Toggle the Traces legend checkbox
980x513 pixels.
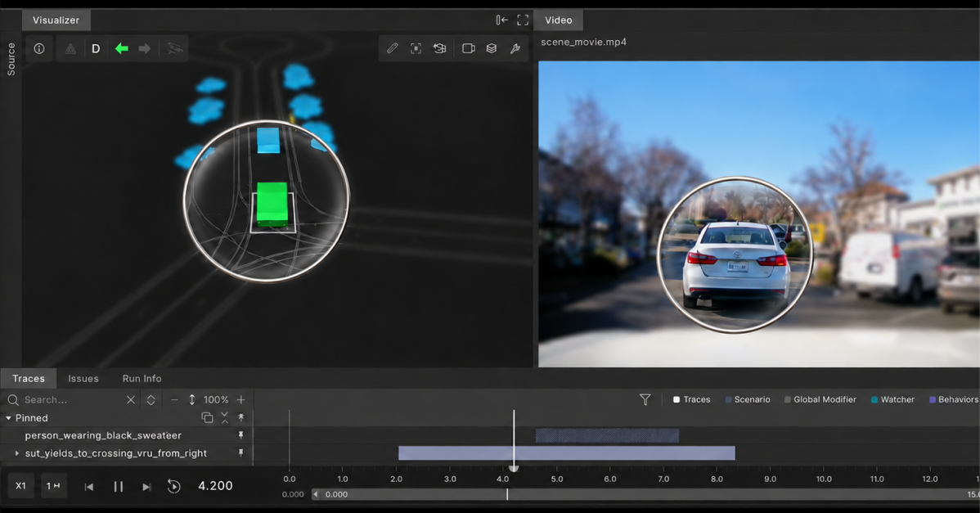pos(677,399)
